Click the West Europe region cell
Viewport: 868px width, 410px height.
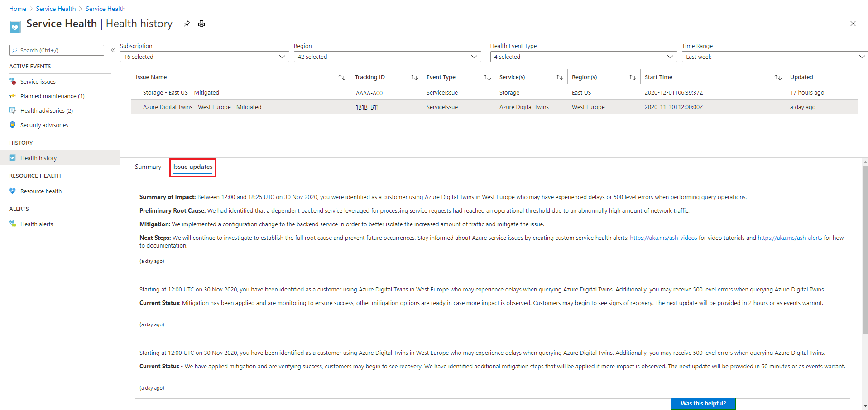point(588,107)
